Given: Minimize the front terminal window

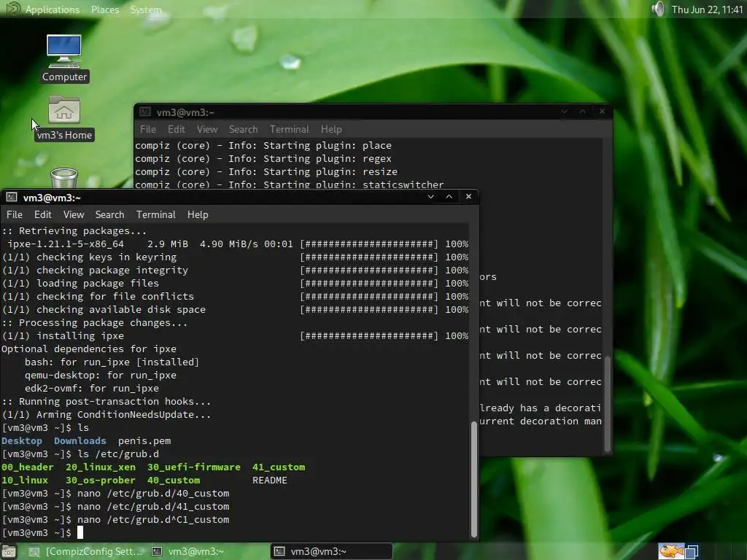Looking at the screenshot, I should (430, 197).
